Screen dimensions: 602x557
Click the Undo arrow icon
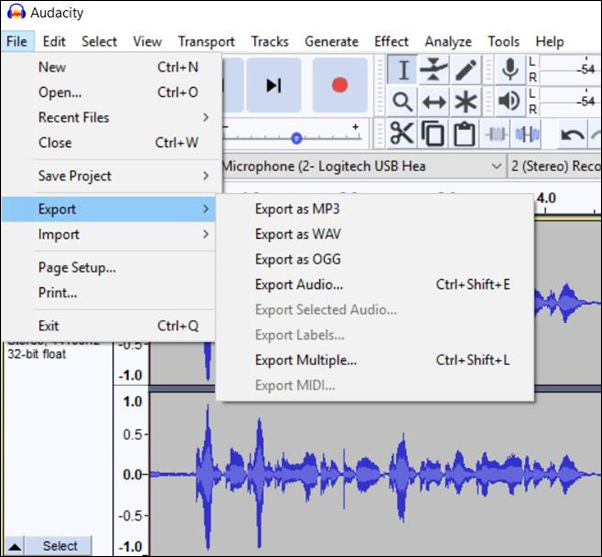click(x=572, y=134)
